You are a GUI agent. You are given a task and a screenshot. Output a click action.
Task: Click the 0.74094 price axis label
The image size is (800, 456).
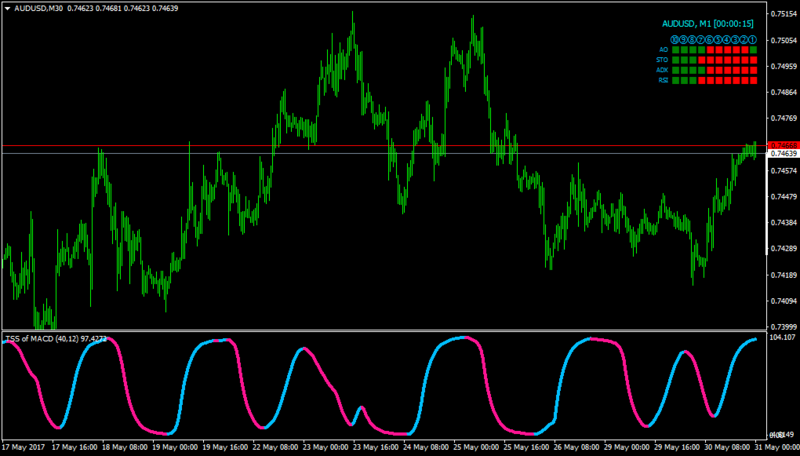785,301
